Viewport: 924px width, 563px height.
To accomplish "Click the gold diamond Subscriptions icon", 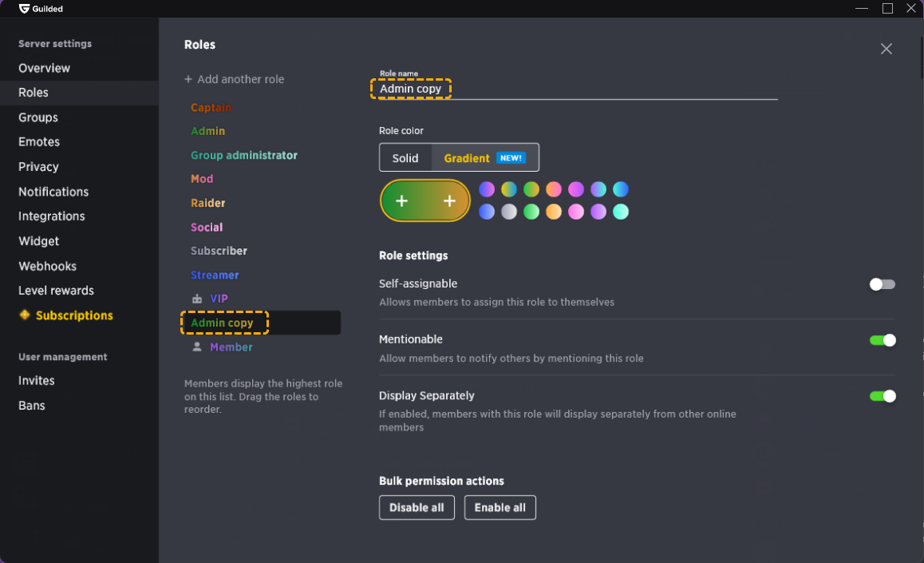I will coord(24,315).
